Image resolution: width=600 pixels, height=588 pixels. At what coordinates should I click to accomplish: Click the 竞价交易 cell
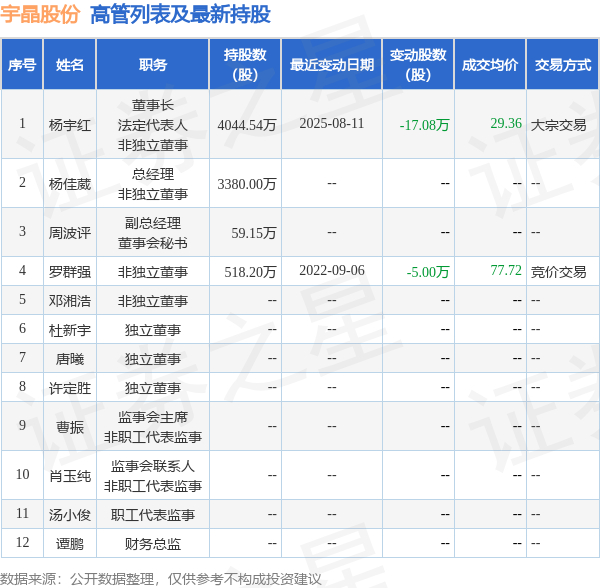(558, 272)
